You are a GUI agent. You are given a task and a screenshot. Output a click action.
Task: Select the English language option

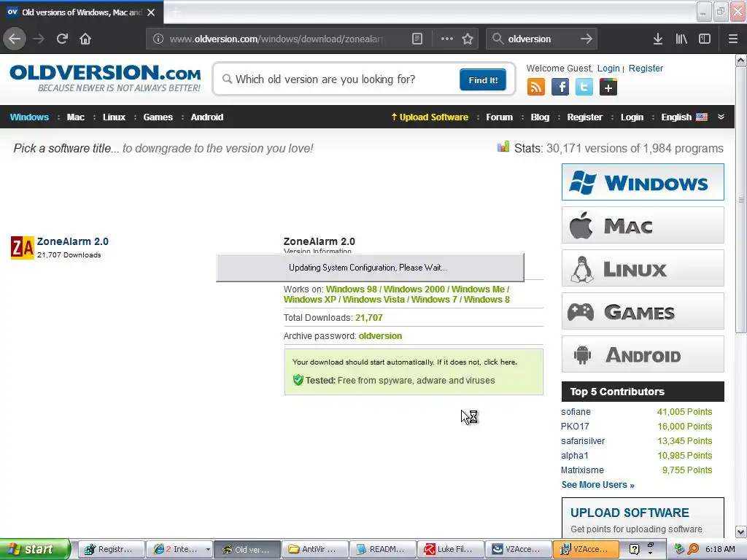click(684, 117)
